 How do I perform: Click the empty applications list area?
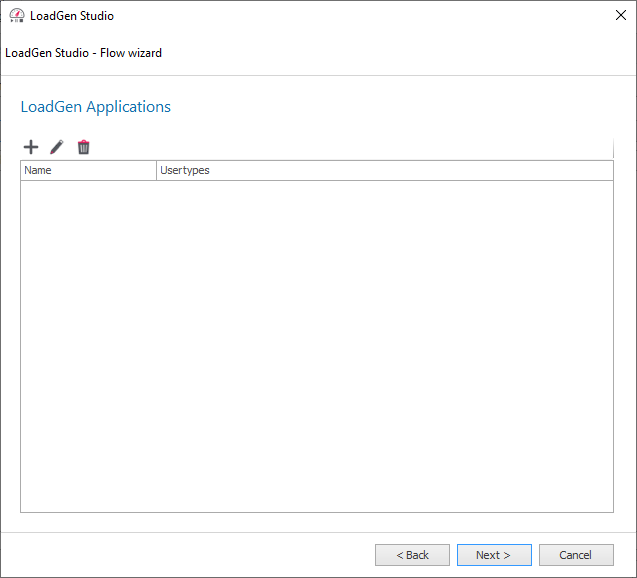[x=317, y=346]
